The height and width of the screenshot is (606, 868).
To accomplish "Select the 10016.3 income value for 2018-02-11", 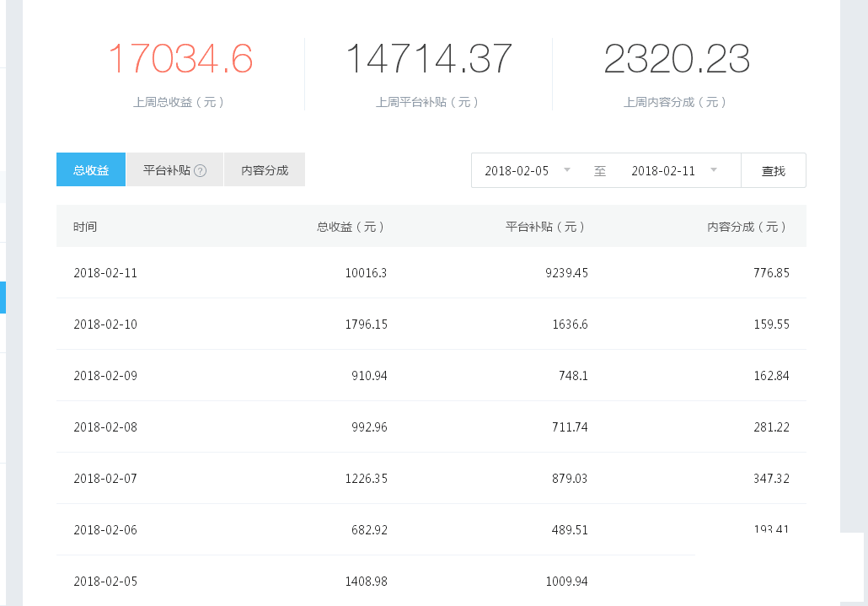I will (x=366, y=272).
